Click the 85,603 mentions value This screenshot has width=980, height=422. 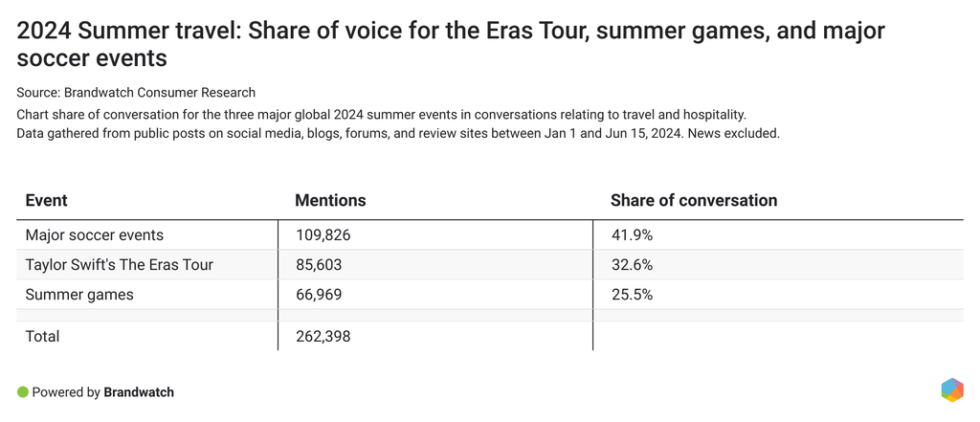(319, 265)
